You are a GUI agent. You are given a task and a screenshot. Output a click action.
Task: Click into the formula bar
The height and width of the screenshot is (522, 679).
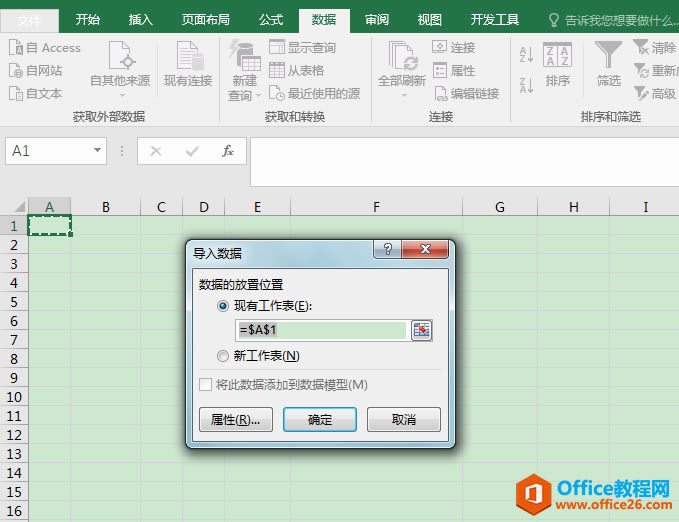click(x=464, y=162)
